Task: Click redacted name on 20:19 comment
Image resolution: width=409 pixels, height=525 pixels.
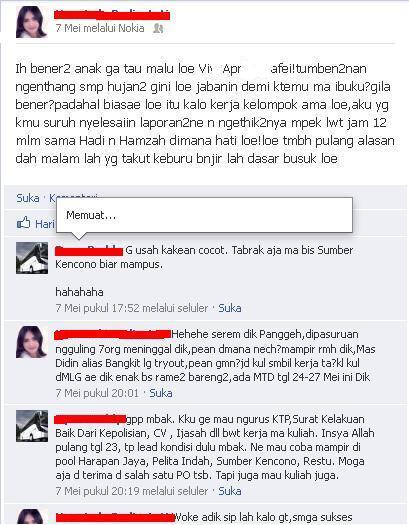Action: coord(90,419)
